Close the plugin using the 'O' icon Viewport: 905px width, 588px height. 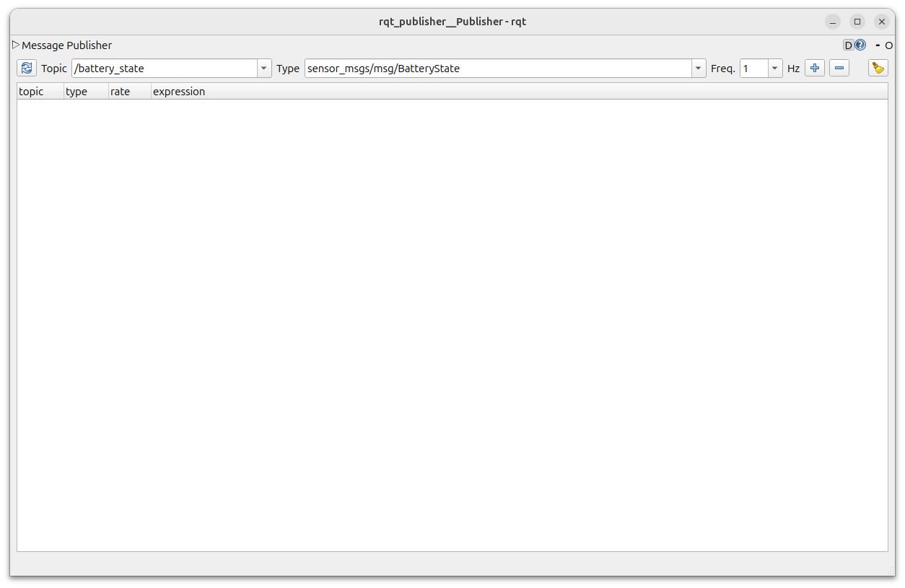889,45
